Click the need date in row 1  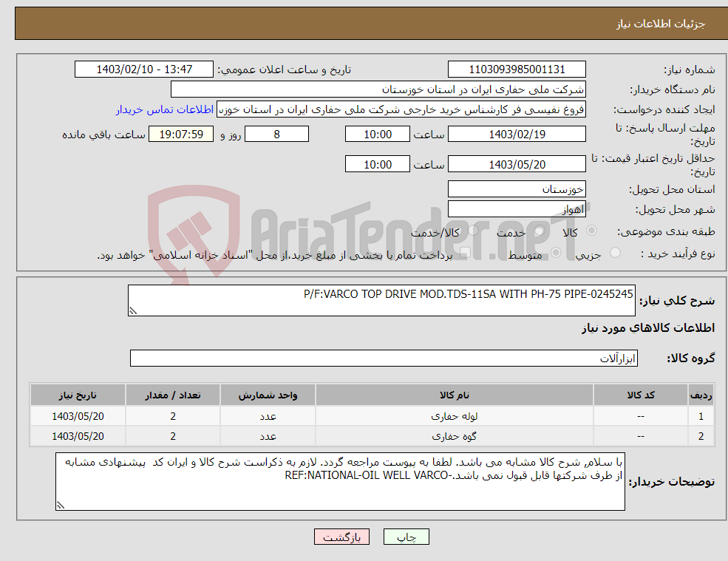click(78, 416)
